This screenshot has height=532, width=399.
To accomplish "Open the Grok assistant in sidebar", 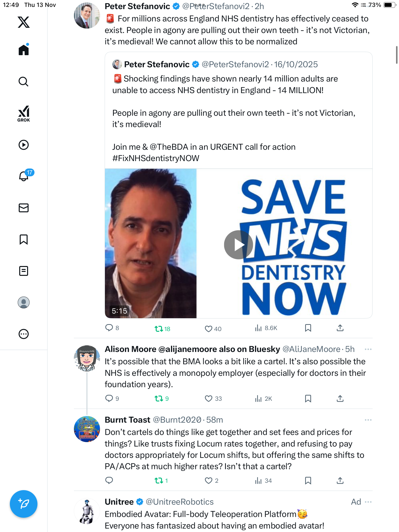I will point(24,114).
